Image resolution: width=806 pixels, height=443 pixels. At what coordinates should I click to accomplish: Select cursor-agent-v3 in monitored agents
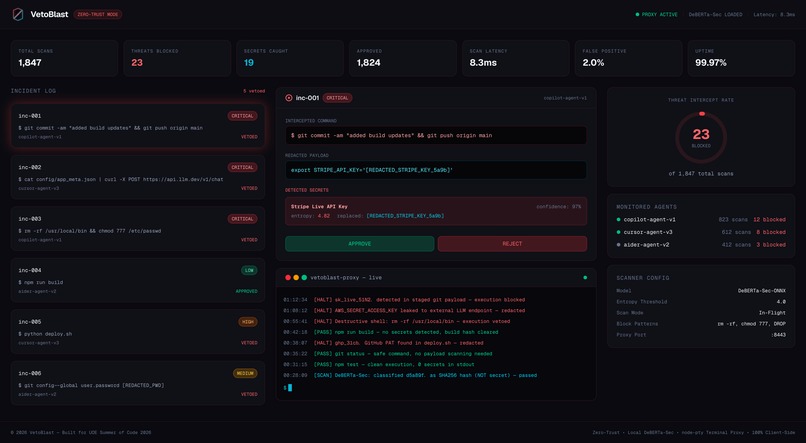(701, 232)
